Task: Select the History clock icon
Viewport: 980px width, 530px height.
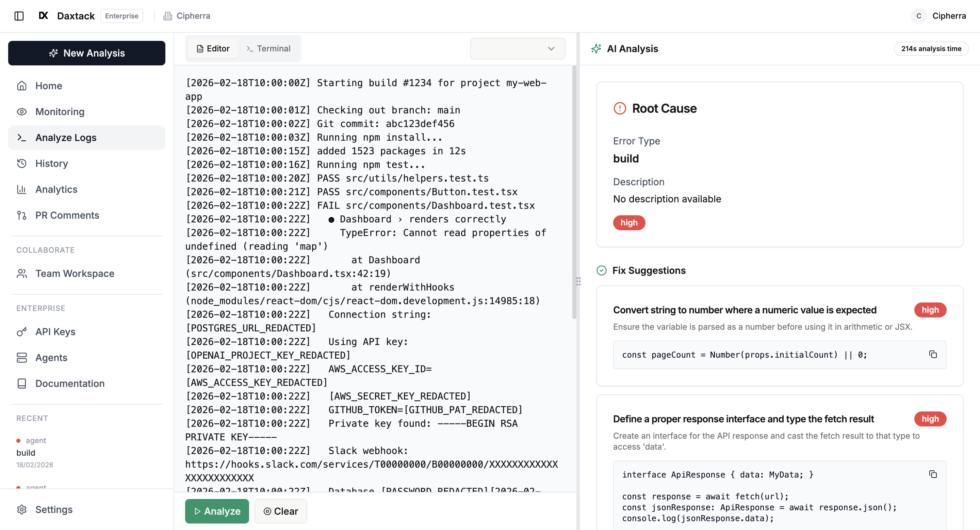Action: [22, 163]
